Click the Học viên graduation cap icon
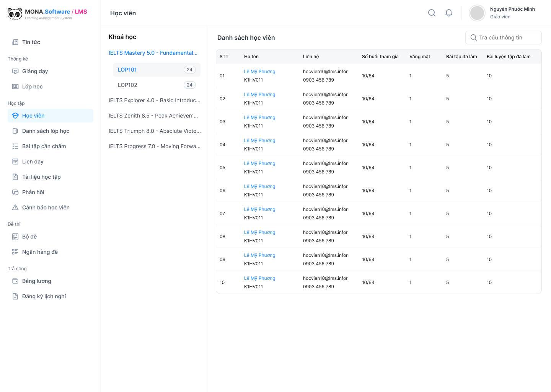The image size is (551, 392). (15, 116)
